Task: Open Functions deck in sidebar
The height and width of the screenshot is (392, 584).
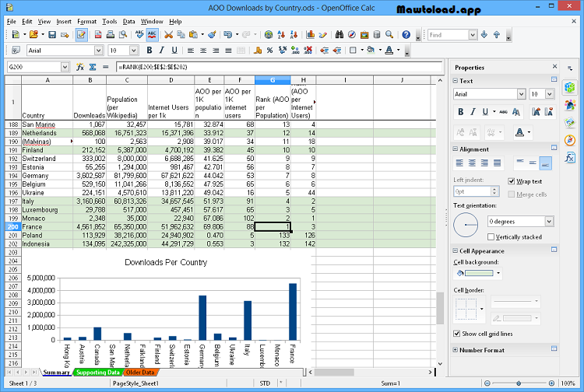Action: (x=570, y=157)
